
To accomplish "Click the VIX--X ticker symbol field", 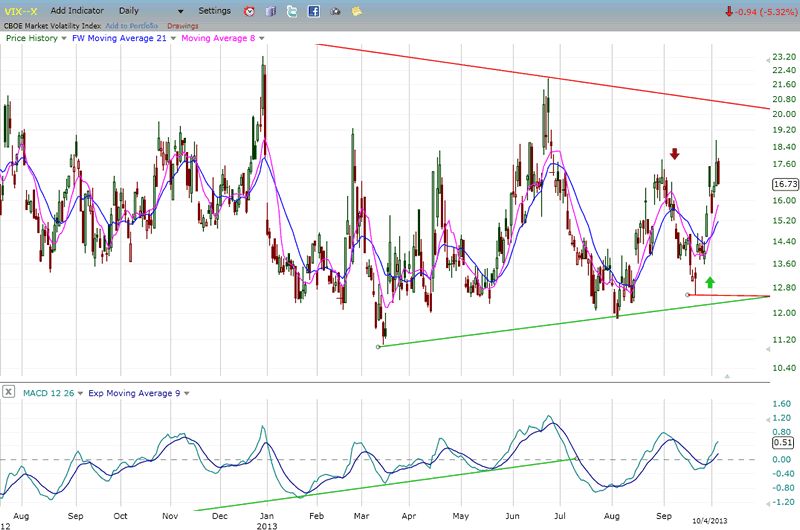I will (x=20, y=10).
